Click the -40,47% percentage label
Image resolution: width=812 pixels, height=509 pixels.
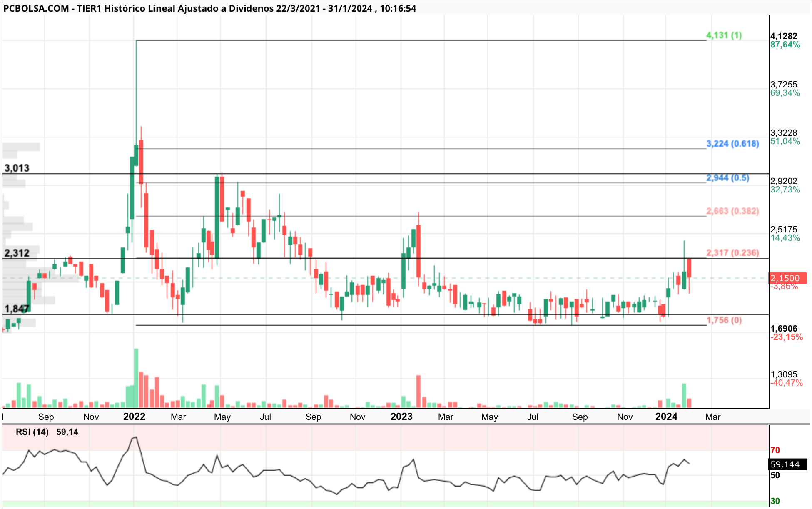click(787, 383)
